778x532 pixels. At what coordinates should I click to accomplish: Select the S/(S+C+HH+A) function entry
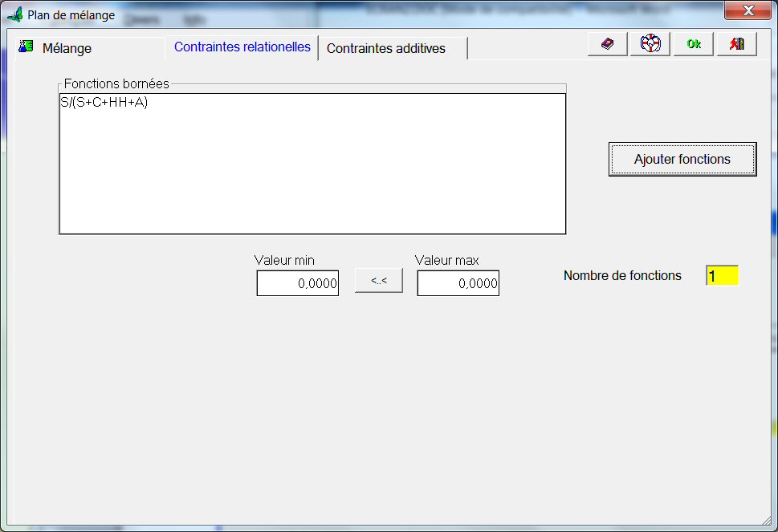point(104,103)
